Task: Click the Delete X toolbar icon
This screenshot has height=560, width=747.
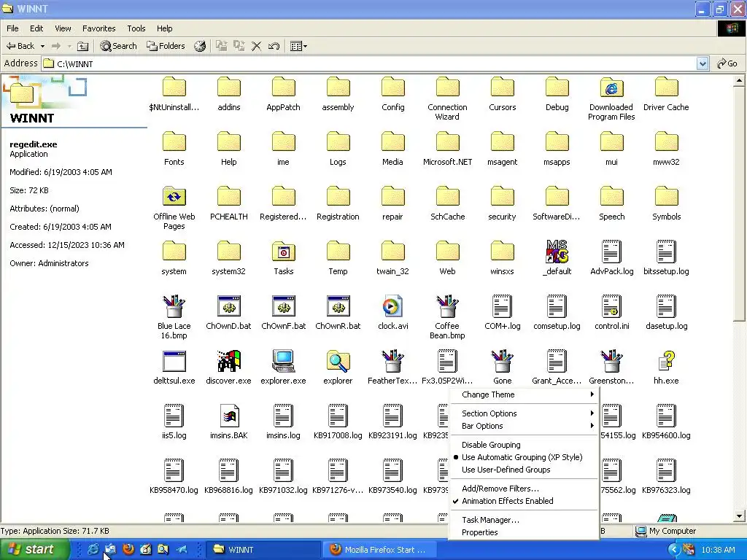Action: (256, 46)
